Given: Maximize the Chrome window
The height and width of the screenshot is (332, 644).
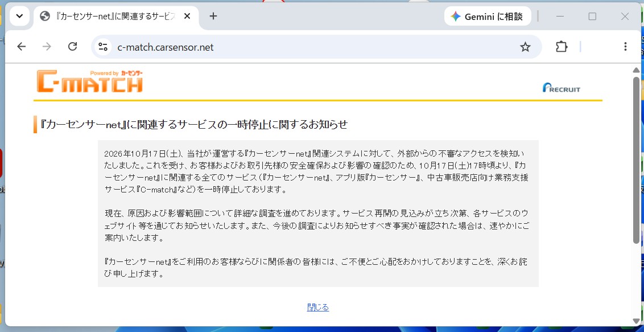Looking at the screenshot, I should click(x=592, y=17).
